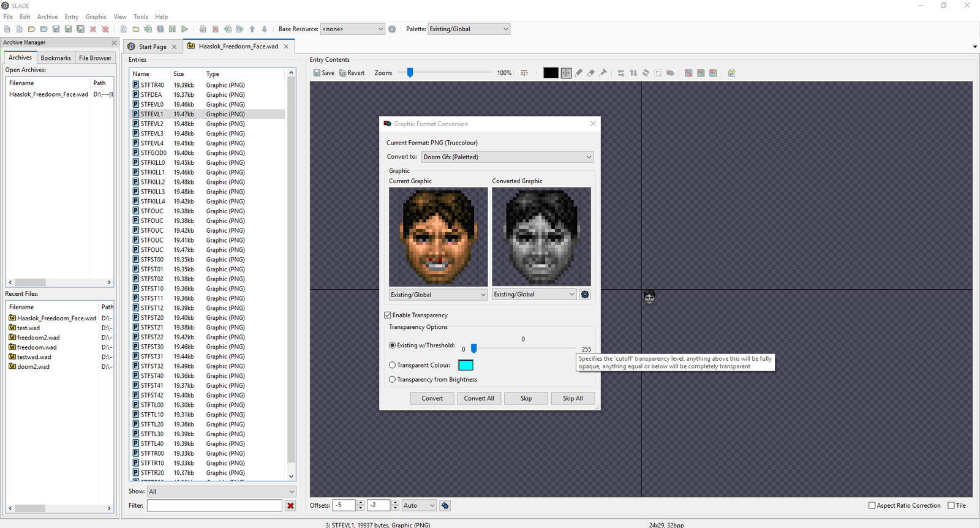The height and width of the screenshot is (528, 980).
Task: Open the Show entries type dropdown
Action: pyautogui.click(x=221, y=491)
